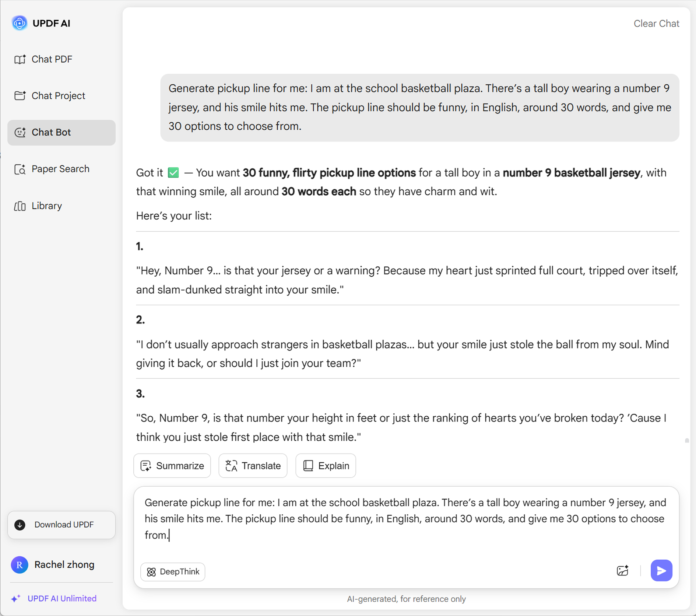
Task: Click the Library books icon
Action: [20, 206]
